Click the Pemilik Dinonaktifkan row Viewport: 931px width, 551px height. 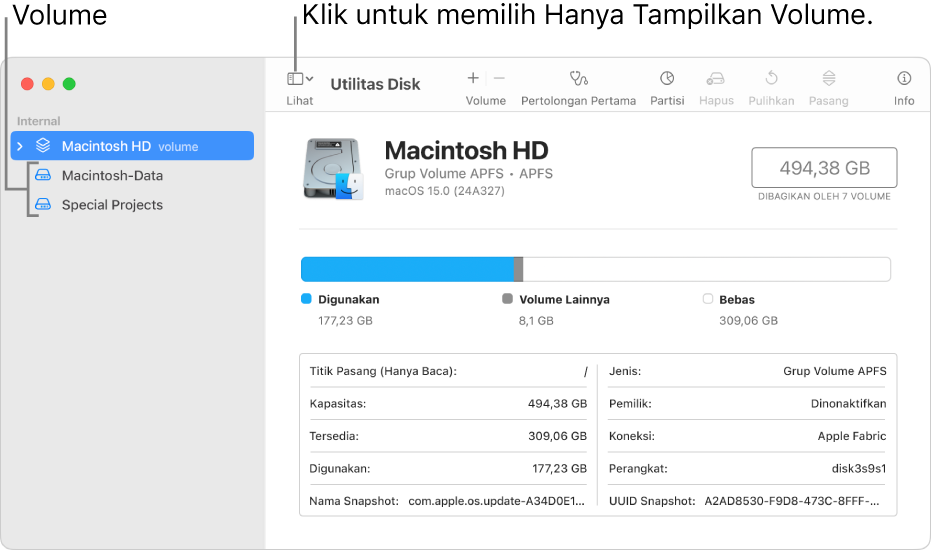pyautogui.click(x=748, y=404)
